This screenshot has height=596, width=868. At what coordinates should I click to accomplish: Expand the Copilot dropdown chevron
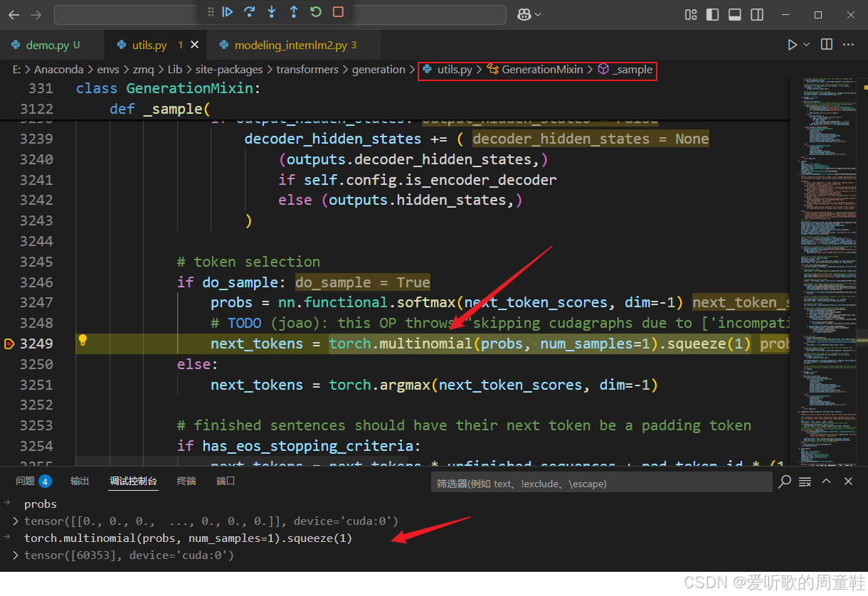(x=539, y=15)
